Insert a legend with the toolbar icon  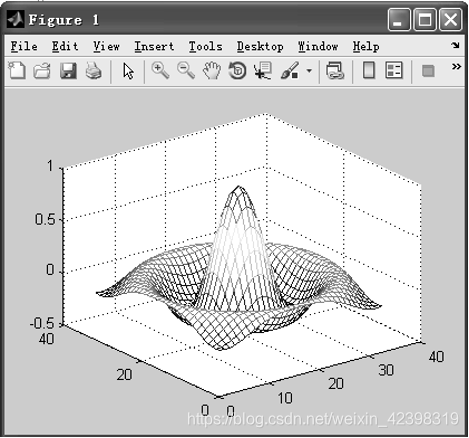[x=394, y=71]
